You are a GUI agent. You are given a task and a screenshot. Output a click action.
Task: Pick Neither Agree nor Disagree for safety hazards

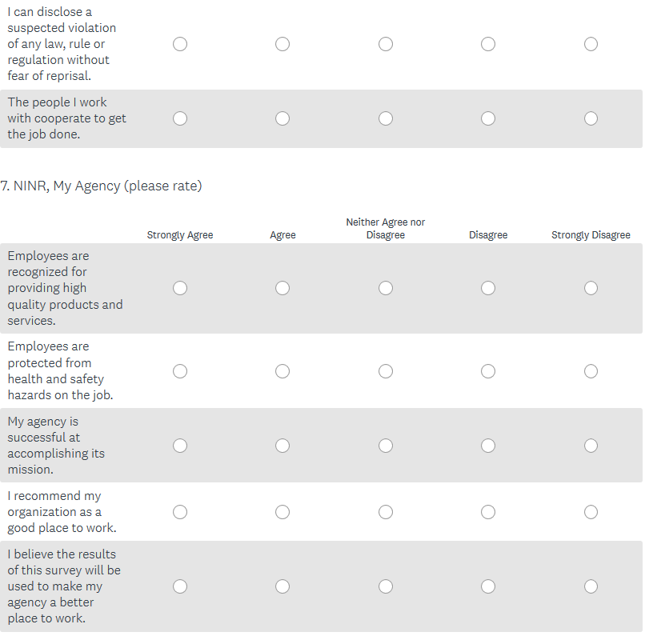tap(386, 371)
